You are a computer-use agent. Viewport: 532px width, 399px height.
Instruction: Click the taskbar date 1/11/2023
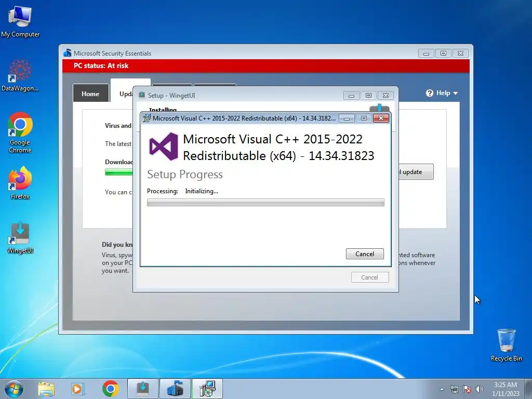(x=506, y=394)
